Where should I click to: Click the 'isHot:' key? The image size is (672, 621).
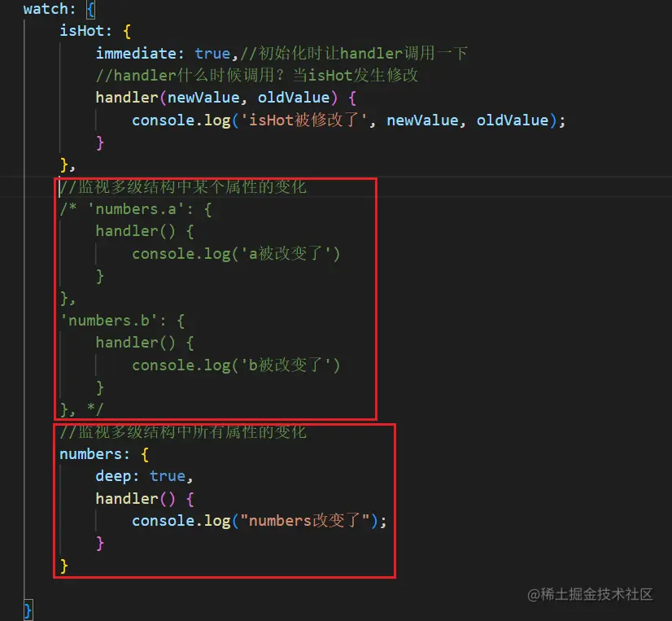(85, 31)
